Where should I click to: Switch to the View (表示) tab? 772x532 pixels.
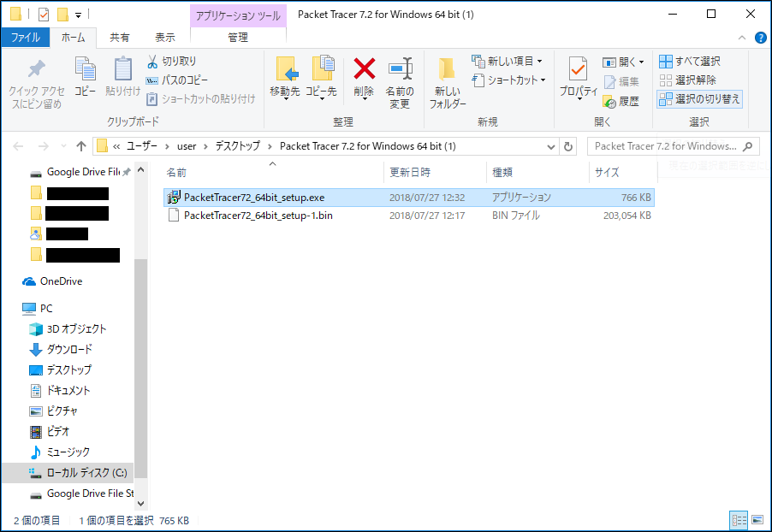(x=165, y=38)
